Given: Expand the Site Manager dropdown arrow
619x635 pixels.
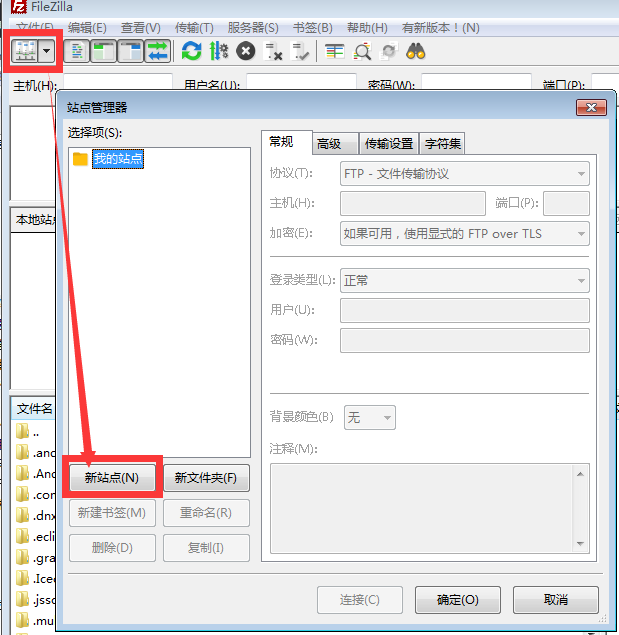Looking at the screenshot, I should pyautogui.click(x=47, y=51).
